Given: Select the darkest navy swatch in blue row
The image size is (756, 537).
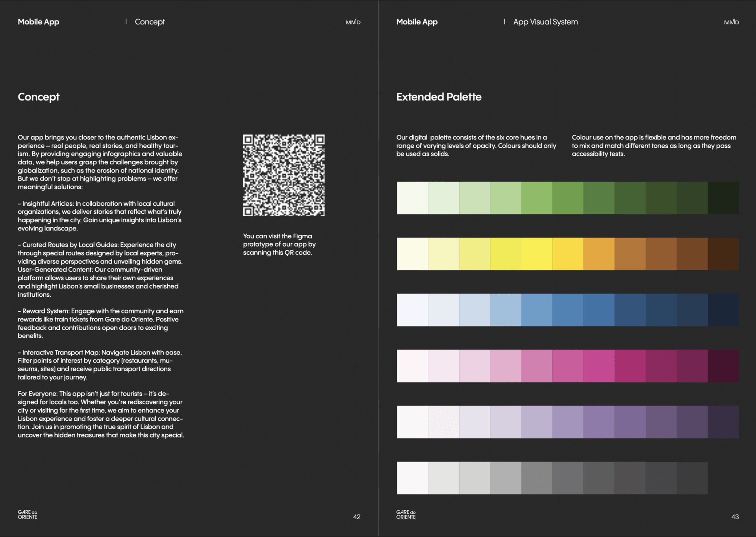Looking at the screenshot, I should coord(723,310).
